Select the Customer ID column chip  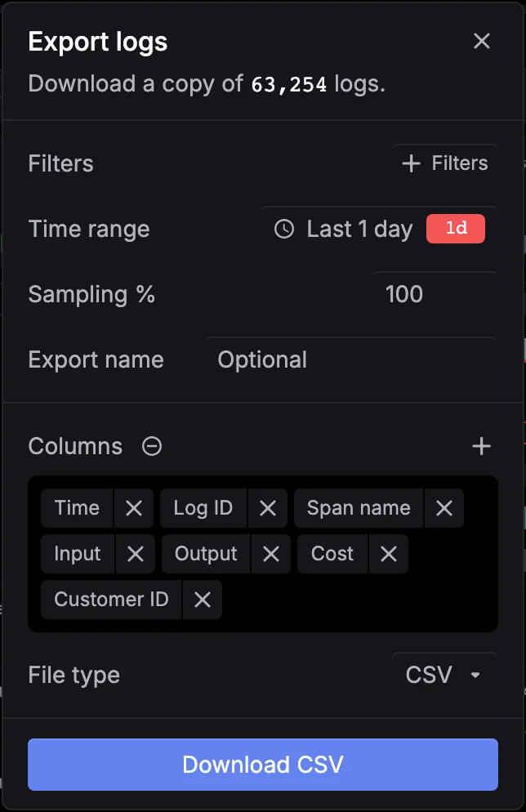tap(111, 600)
